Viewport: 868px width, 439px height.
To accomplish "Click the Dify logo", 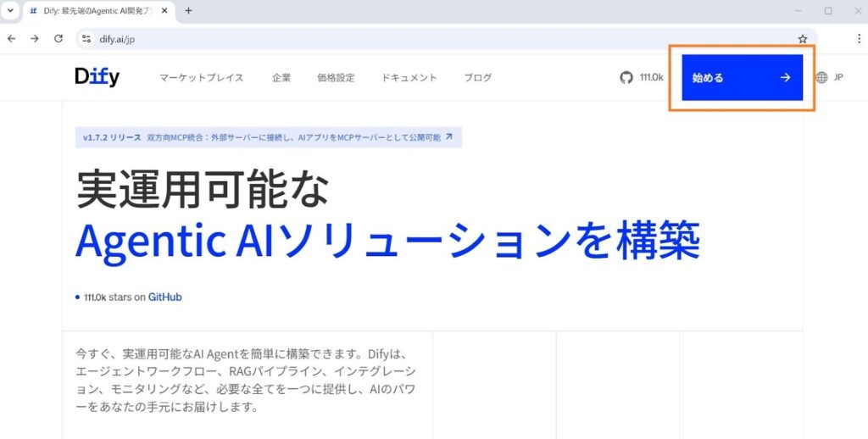I will click(97, 77).
